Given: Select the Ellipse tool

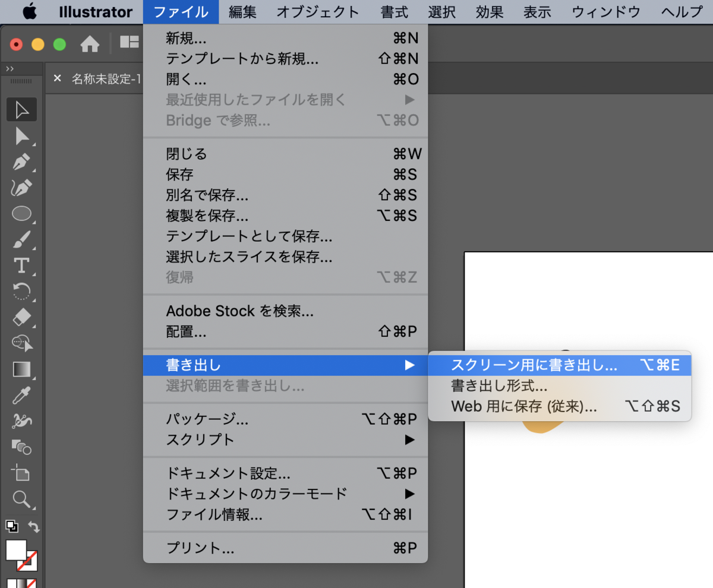Looking at the screenshot, I should point(21,213).
